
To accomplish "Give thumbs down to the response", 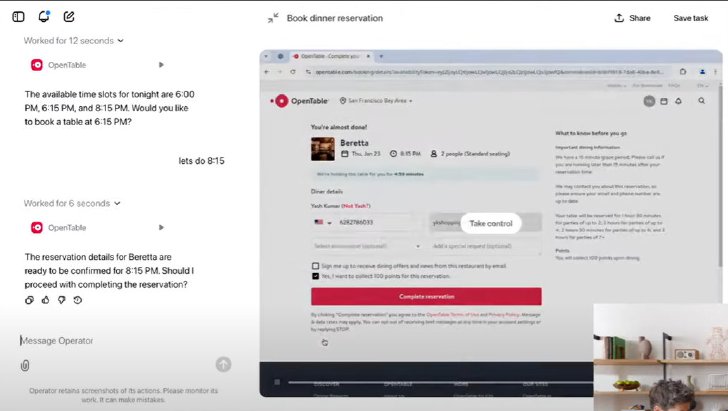I will pos(61,300).
